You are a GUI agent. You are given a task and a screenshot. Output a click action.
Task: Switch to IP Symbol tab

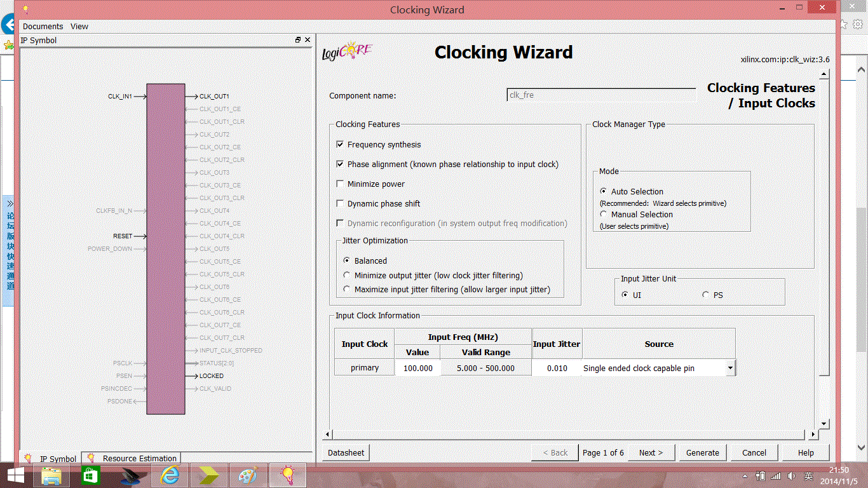[x=50, y=458]
